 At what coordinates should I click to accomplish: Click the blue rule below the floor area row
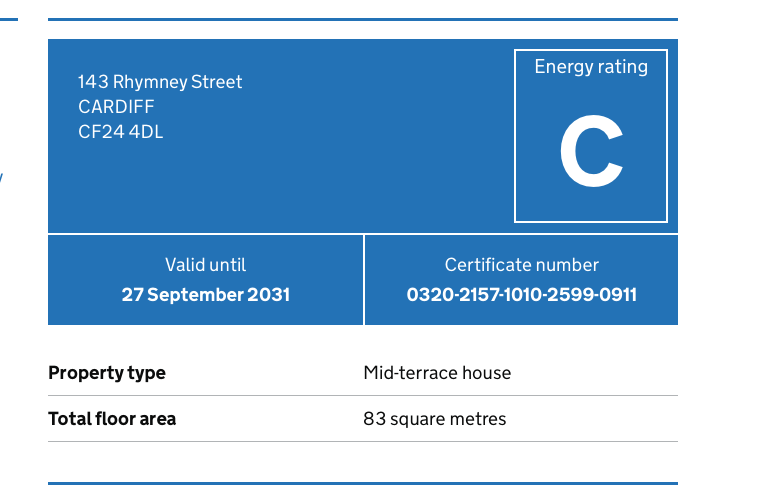362,483
